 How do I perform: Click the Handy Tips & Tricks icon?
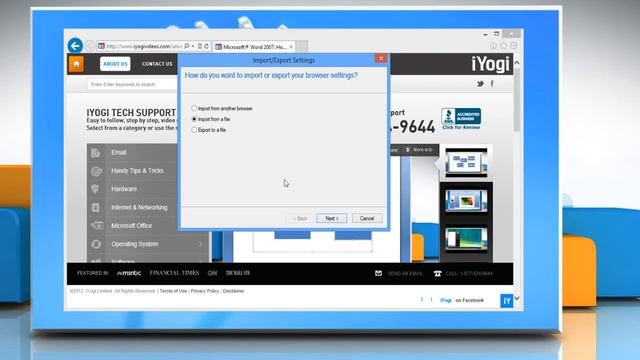[96, 171]
